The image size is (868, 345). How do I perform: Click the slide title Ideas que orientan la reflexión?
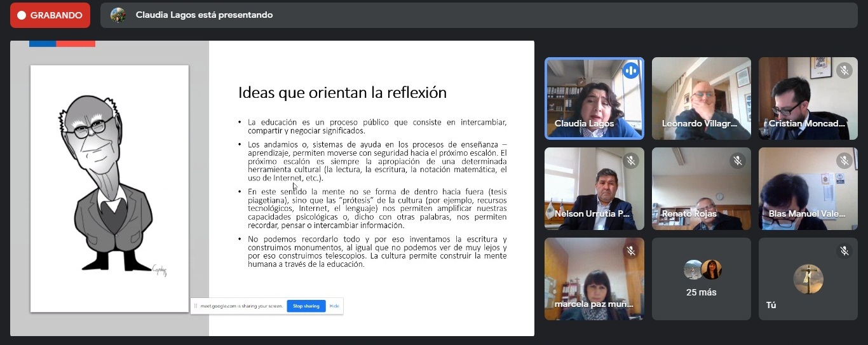342,93
